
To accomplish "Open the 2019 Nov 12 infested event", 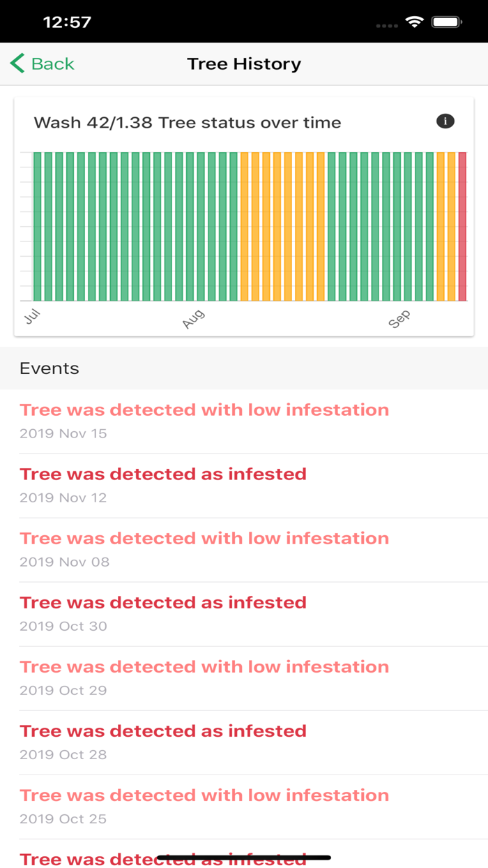I will coord(163,485).
